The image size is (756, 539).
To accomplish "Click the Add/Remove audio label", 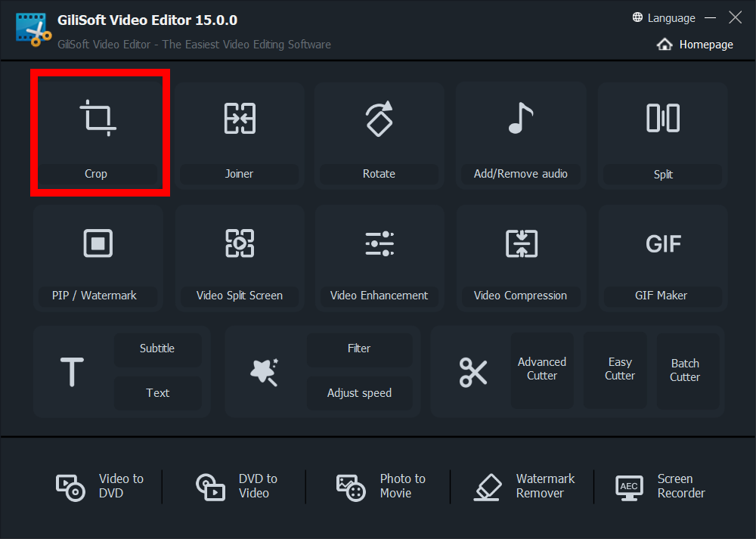I will coord(521,174).
